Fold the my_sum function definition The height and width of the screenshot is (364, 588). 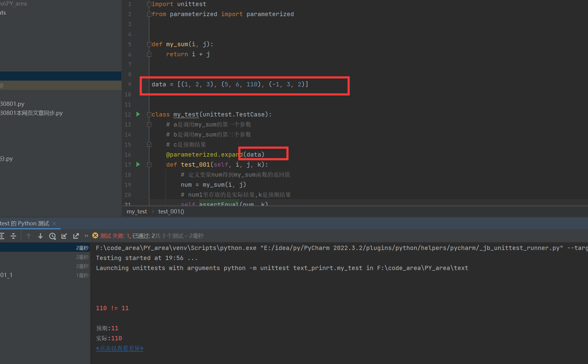[149, 44]
